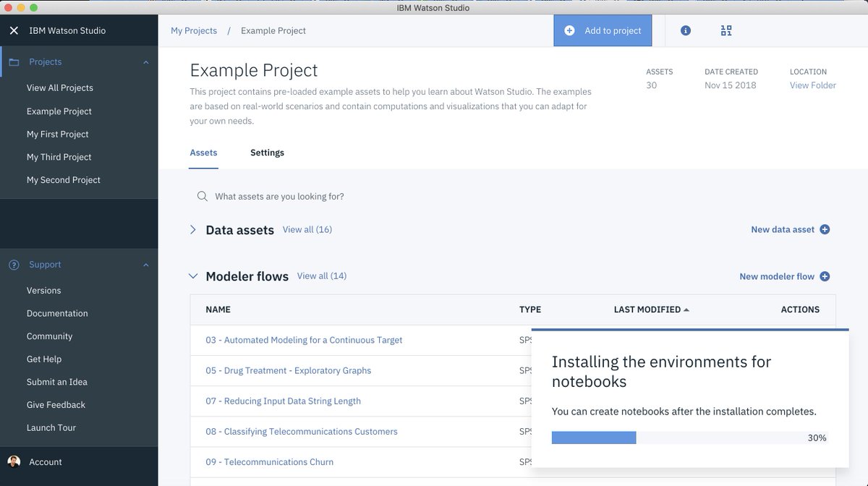
Task: Click the 30% progress label
Action: (x=817, y=438)
